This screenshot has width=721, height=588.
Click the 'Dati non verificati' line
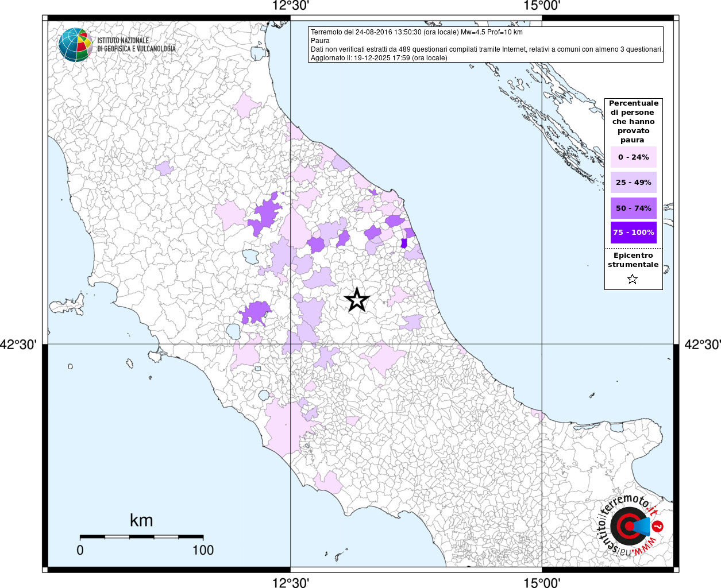(x=487, y=49)
